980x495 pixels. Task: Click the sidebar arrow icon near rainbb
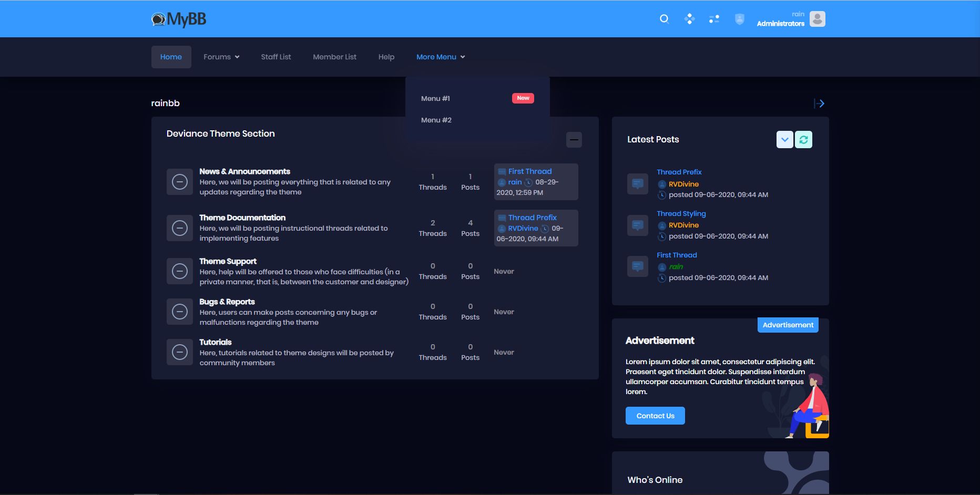(819, 104)
